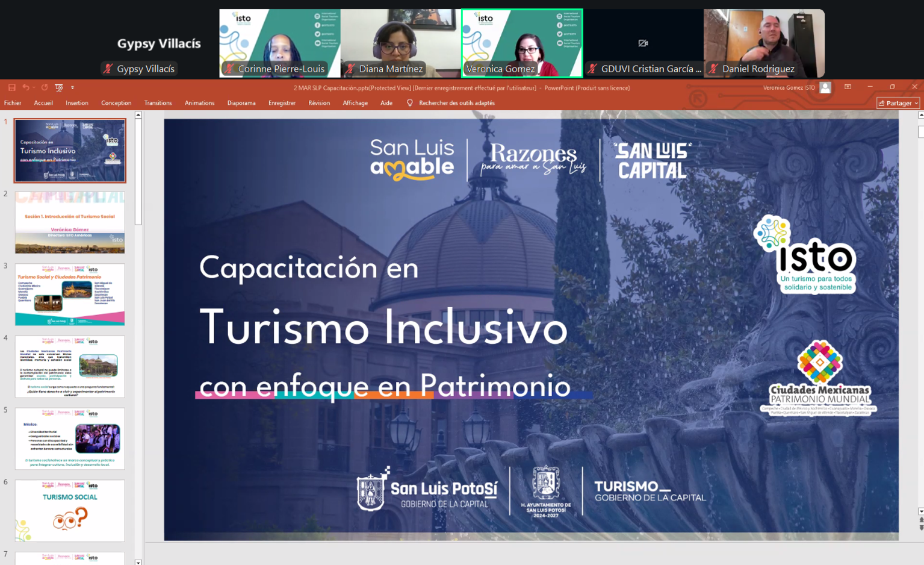Image resolution: width=924 pixels, height=565 pixels.
Task: Click the Redo/Repeat icon
Action: [x=45, y=88]
